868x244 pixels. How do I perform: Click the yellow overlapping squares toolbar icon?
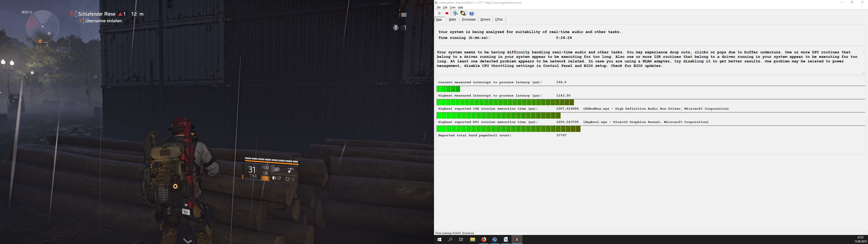click(463, 14)
